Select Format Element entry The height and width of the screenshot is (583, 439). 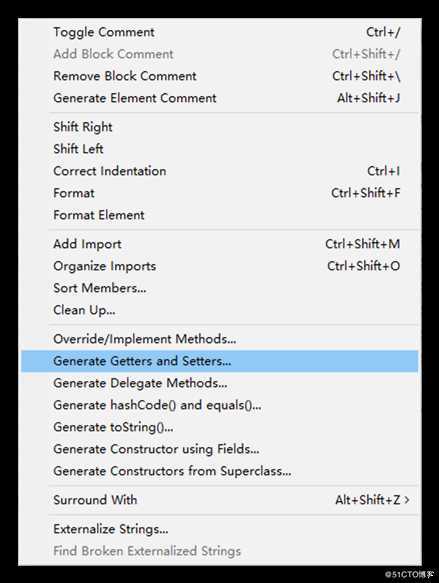[219, 215]
